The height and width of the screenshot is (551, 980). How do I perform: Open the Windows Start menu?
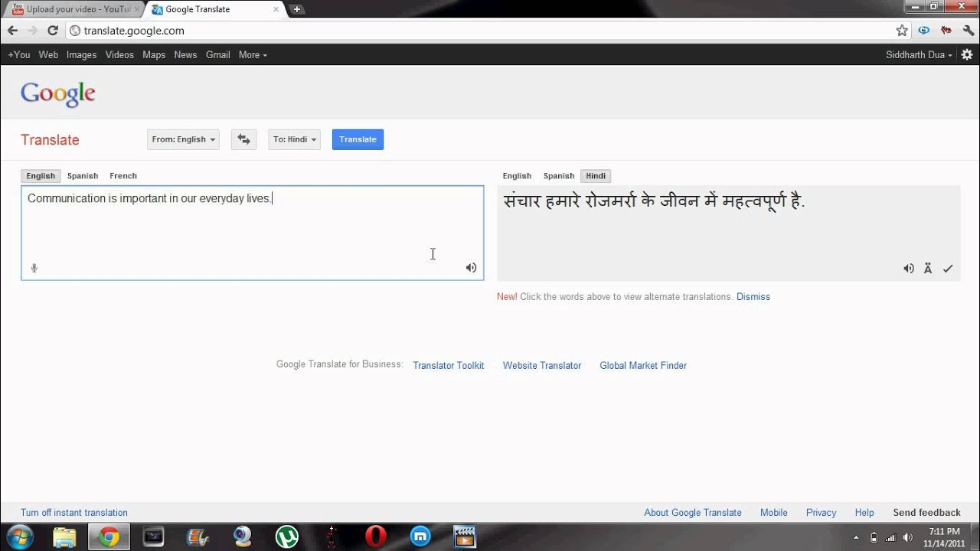[x=18, y=536]
